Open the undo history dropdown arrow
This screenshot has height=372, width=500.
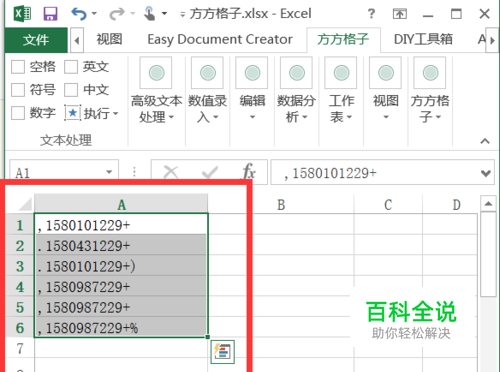[94, 14]
